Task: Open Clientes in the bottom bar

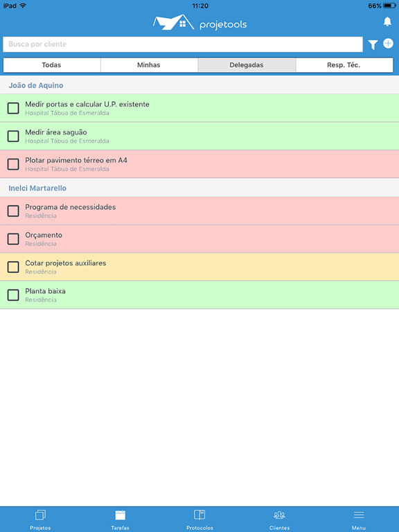Action: [279, 520]
